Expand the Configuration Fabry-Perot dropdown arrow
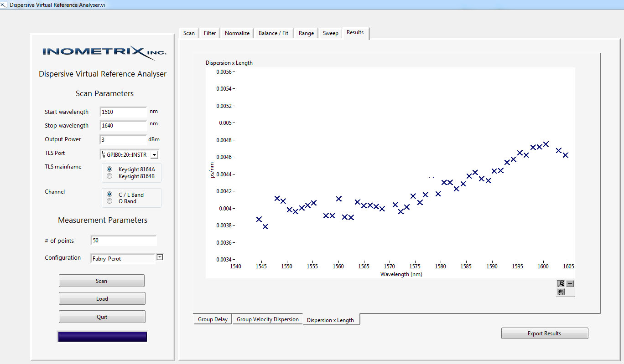The width and height of the screenshot is (624, 364). pyautogui.click(x=160, y=257)
